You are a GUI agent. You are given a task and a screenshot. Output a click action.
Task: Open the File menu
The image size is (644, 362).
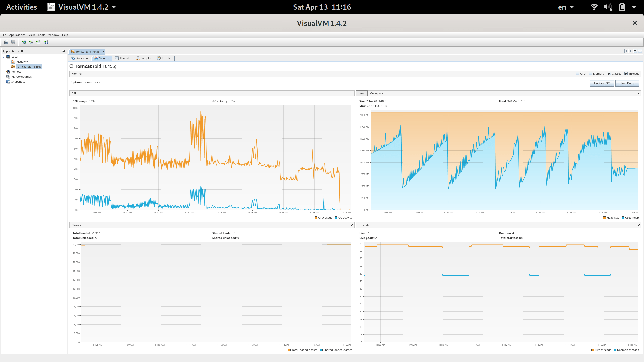pos(4,35)
